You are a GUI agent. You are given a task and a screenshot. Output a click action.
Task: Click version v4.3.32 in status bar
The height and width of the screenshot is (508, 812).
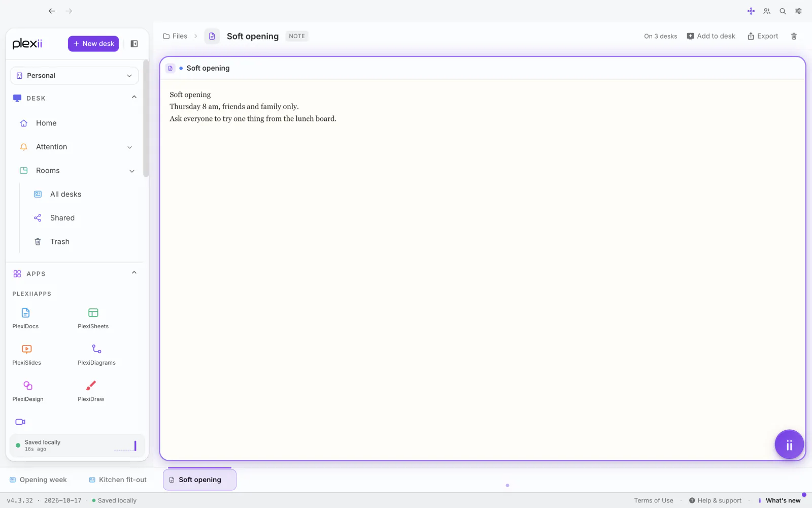point(20,500)
